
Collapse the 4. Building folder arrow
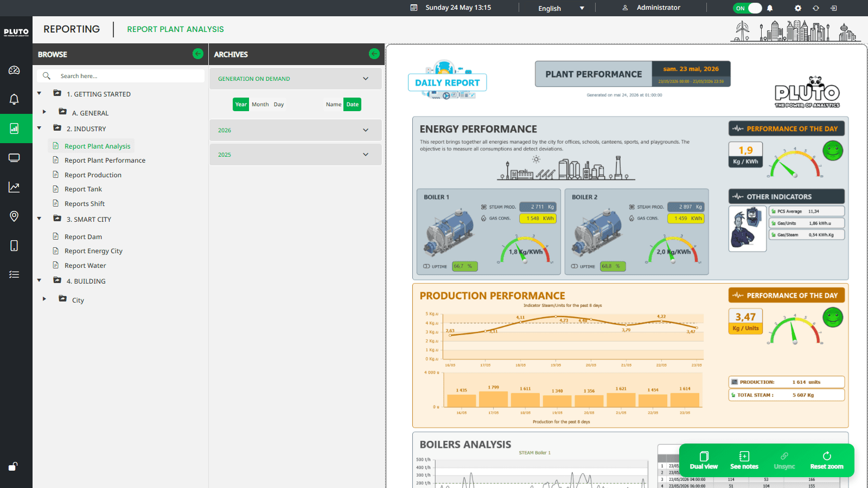coord(39,280)
